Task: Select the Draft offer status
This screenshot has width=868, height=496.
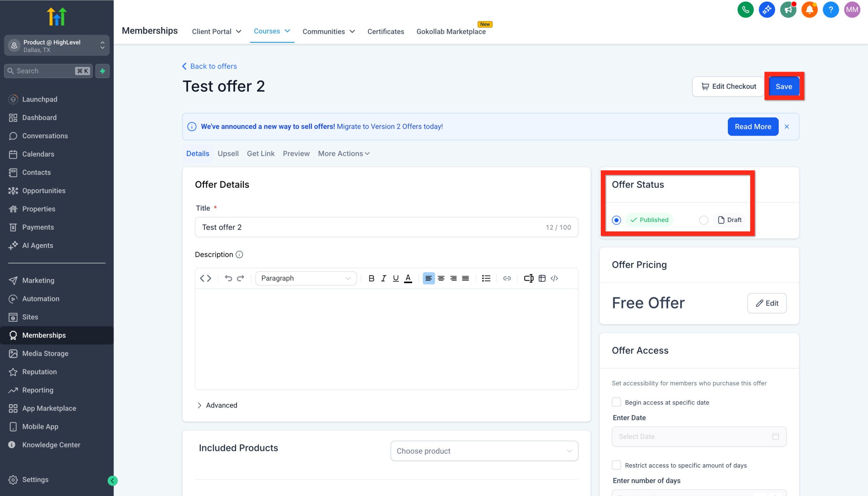Action: coord(703,220)
